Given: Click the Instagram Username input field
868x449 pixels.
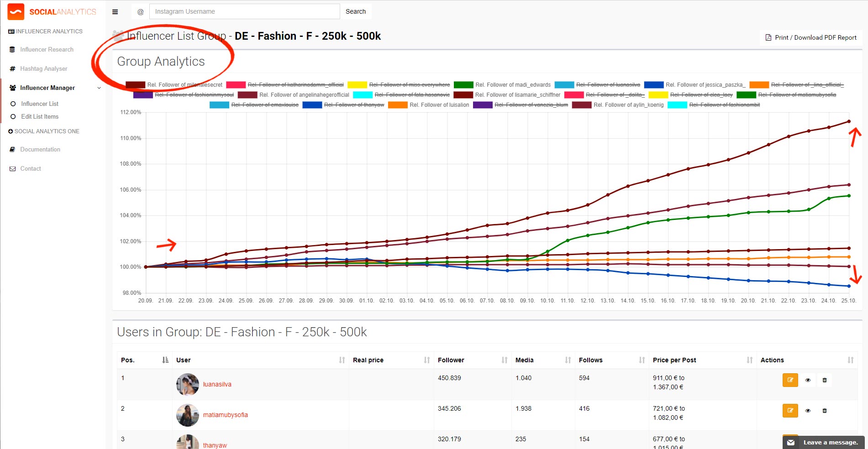Looking at the screenshot, I should pos(244,11).
